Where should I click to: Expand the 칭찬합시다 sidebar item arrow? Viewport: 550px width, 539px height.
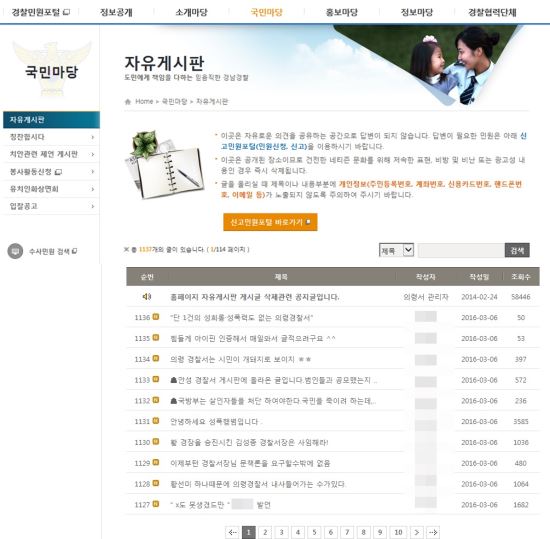pyautogui.click(x=93, y=137)
